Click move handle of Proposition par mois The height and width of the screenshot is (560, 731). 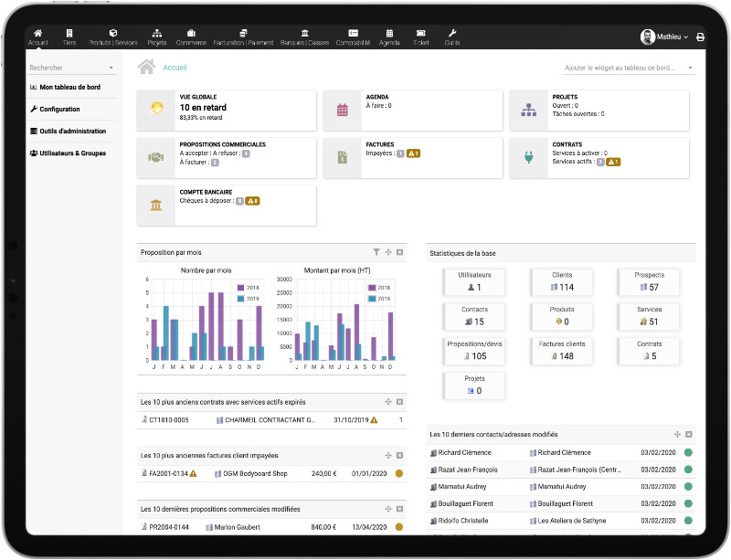[x=388, y=252]
